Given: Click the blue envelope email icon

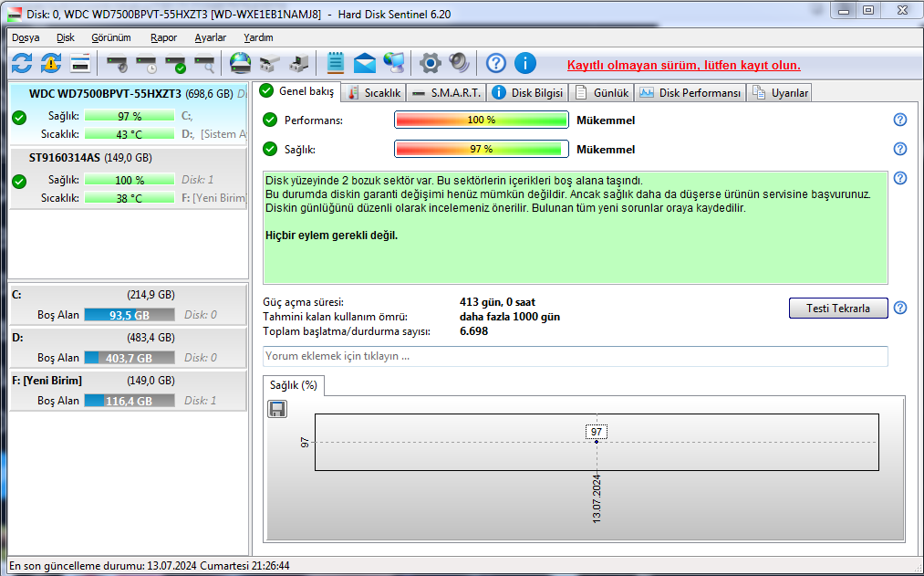Looking at the screenshot, I should pos(365,62).
